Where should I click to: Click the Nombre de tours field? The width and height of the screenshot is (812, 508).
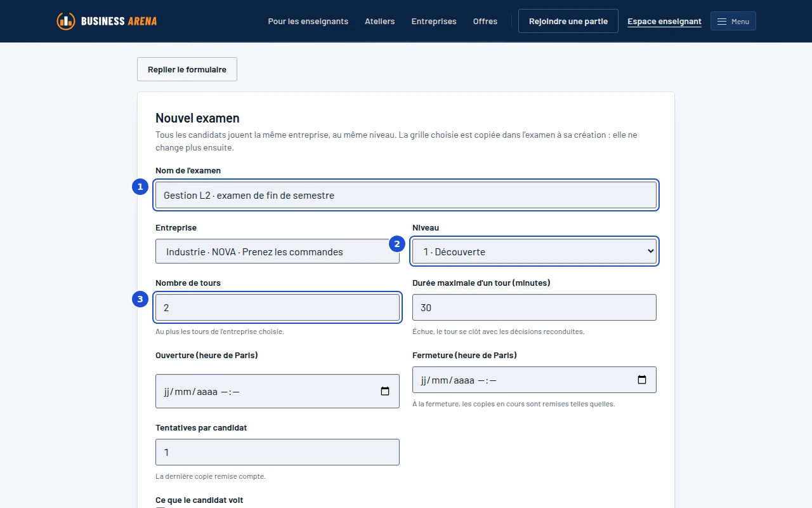(277, 307)
